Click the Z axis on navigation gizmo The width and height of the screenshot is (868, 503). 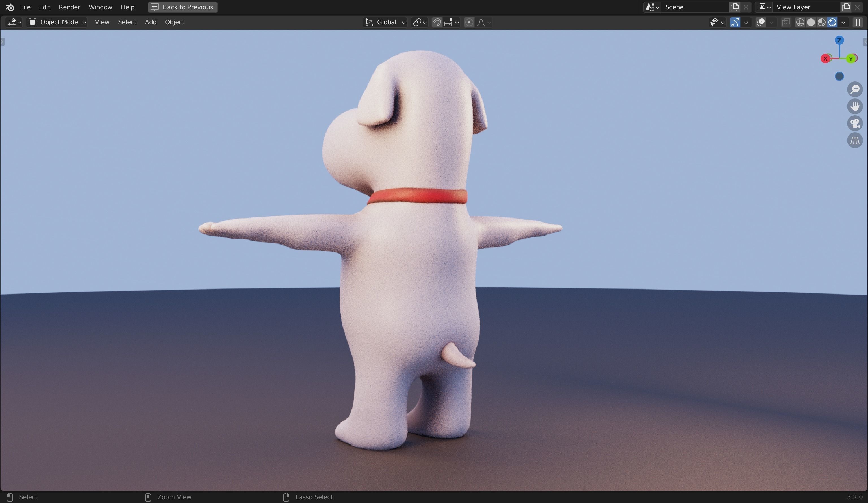pos(839,40)
